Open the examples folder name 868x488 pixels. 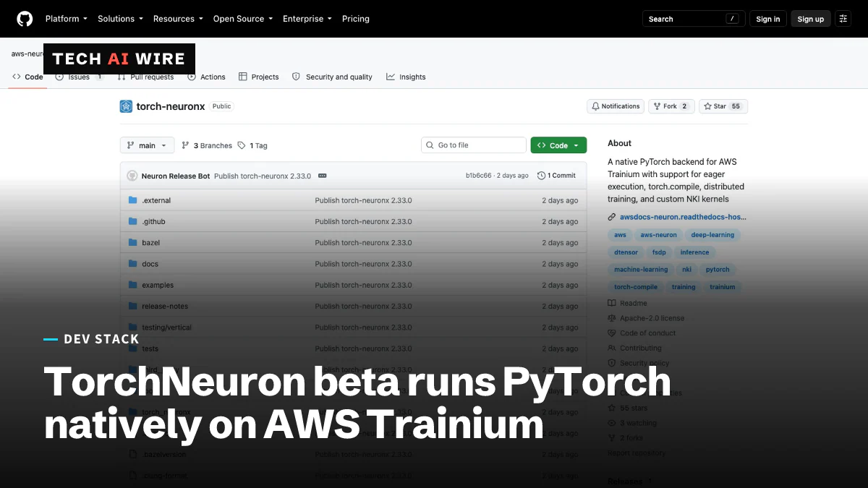[158, 285]
